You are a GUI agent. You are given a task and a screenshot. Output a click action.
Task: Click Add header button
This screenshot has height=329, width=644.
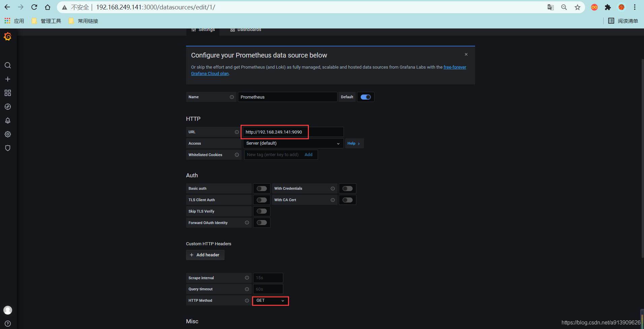(205, 255)
